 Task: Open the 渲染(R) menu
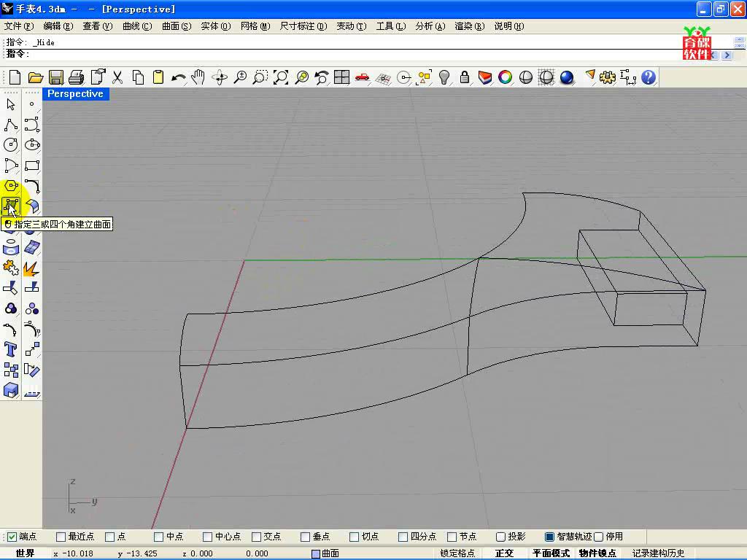[x=470, y=26]
